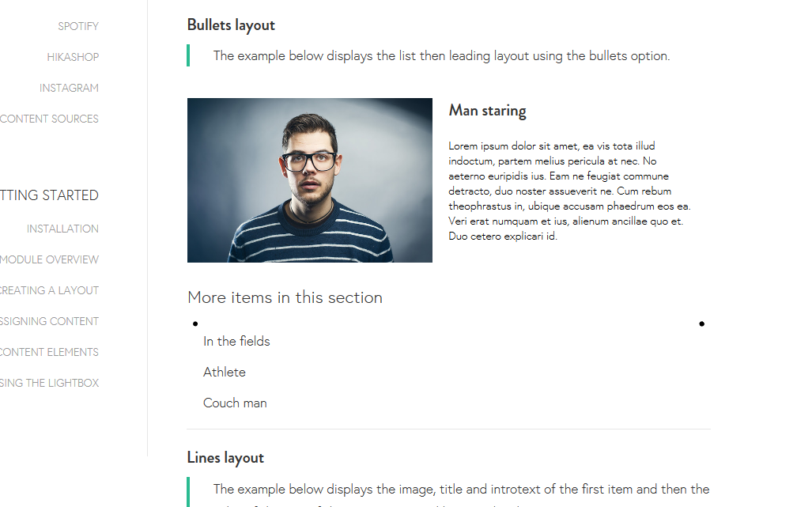
Task: Open the Spotify sidebar link
Action: 78,26
